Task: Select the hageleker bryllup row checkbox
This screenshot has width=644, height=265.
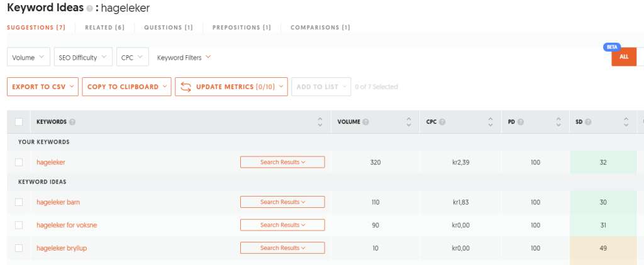Action: coord(19,248)
